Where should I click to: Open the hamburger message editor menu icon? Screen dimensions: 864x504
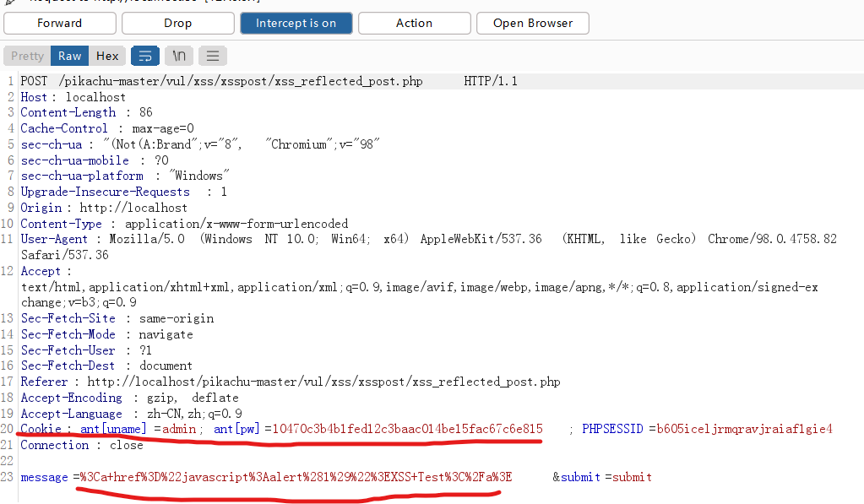213,57
